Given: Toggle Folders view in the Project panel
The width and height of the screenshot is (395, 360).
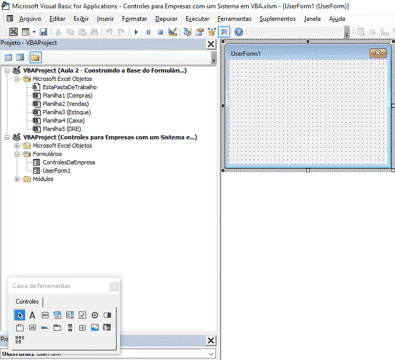Looking at the screenshot, I should pos(35,57).
